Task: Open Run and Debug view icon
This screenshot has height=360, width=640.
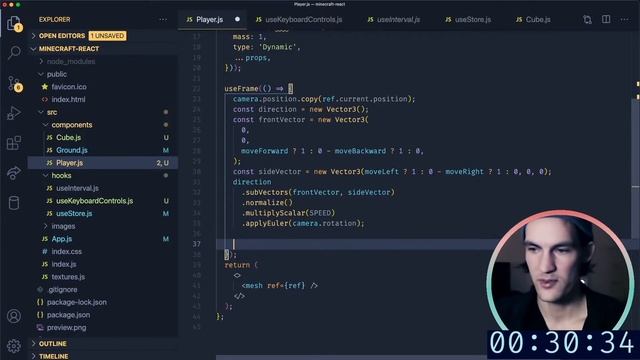Action: [x=13, y=113]
